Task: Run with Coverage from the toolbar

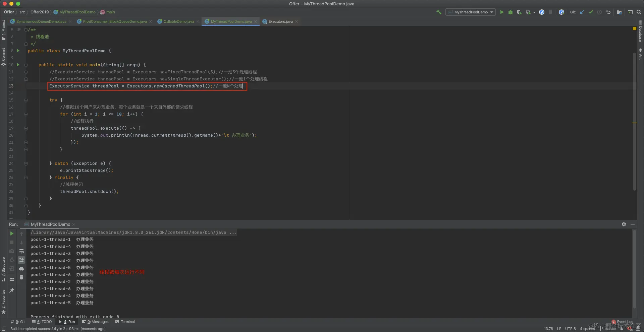Action: click(519, 12)
